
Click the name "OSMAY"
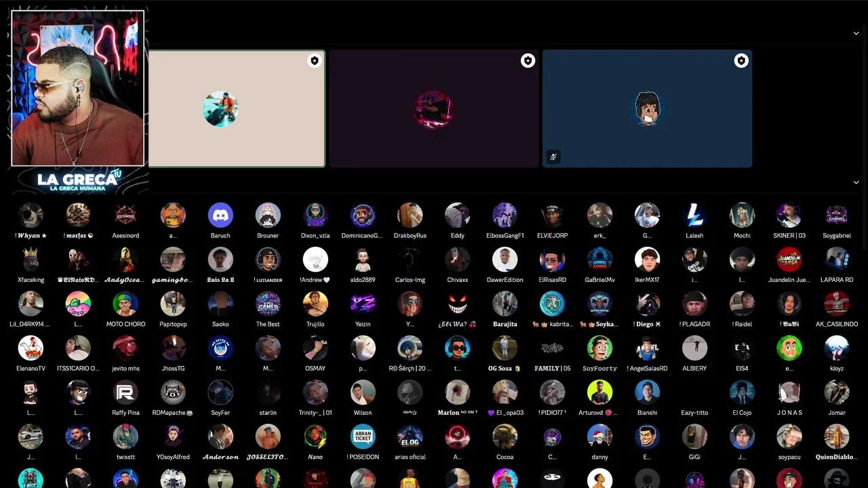point(315,369)
